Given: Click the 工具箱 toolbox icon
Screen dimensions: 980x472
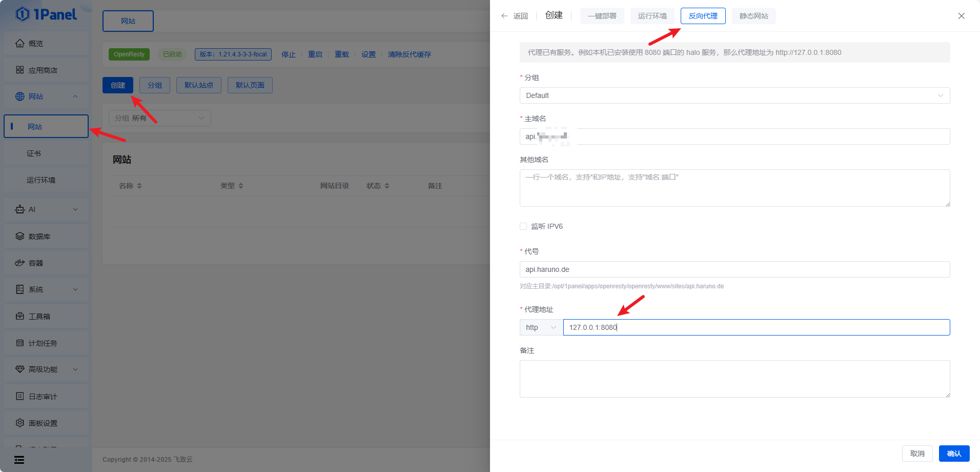Looking at the screenshot, I should [20, 317].
